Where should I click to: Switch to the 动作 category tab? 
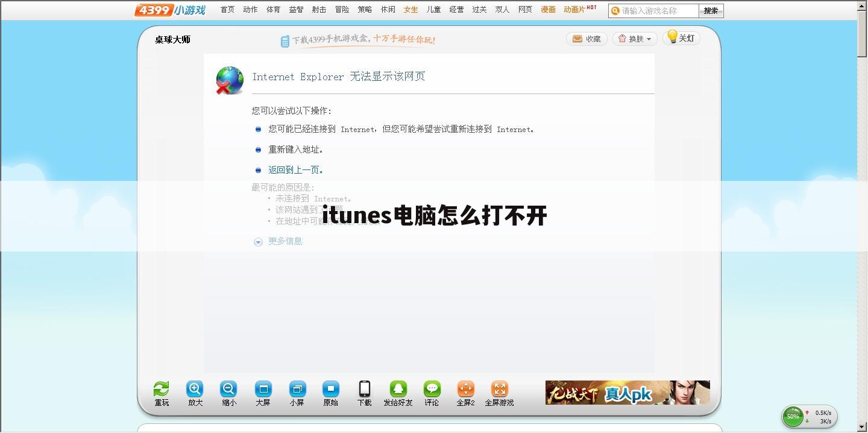pos(250,10)
